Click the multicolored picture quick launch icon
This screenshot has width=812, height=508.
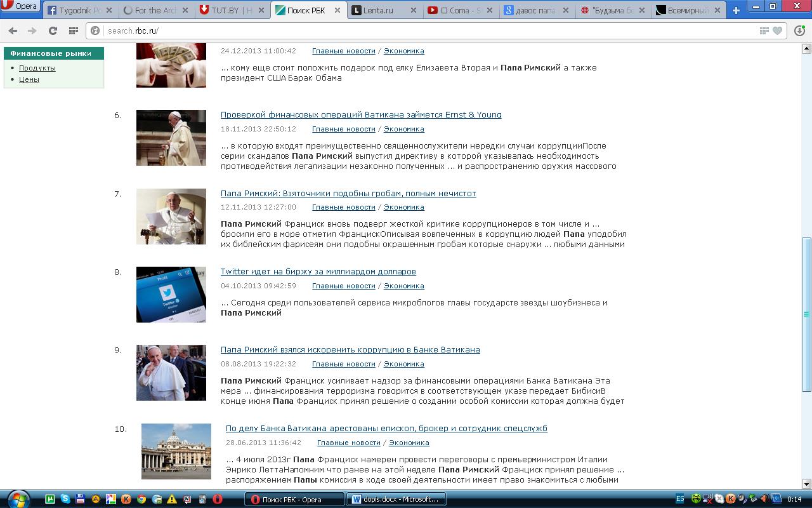111,499
